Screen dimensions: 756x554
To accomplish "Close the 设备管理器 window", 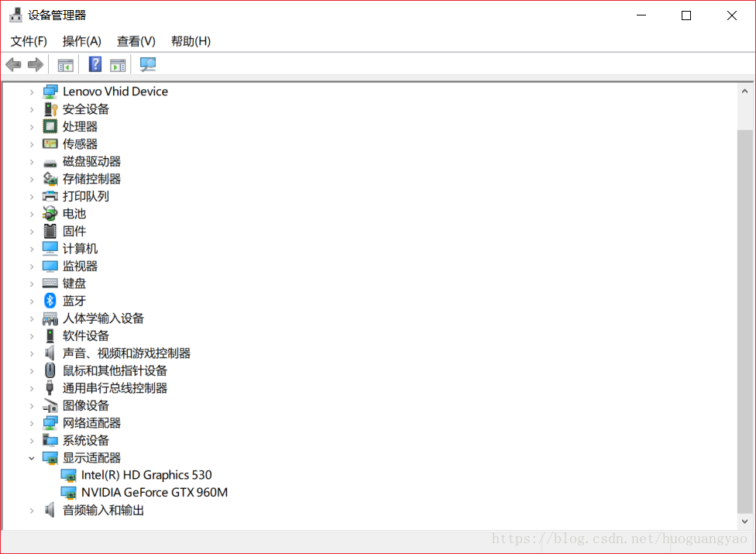I will point(731,15).
